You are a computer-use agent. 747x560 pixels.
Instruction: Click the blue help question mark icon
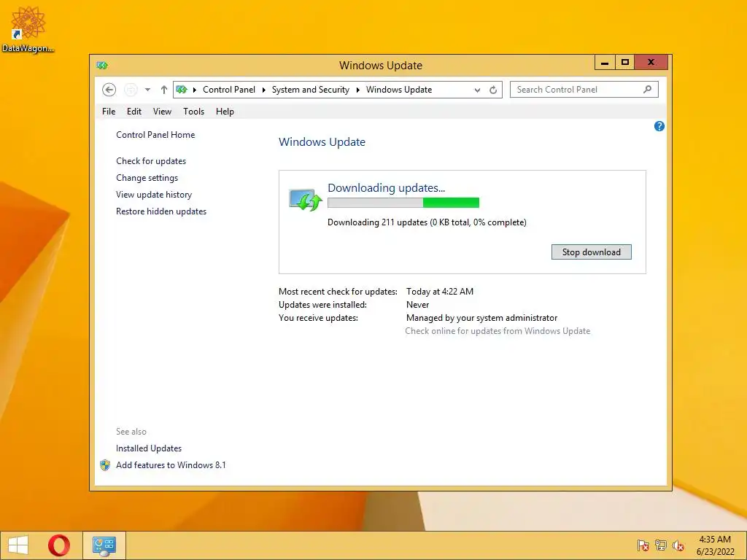(659, 126)
